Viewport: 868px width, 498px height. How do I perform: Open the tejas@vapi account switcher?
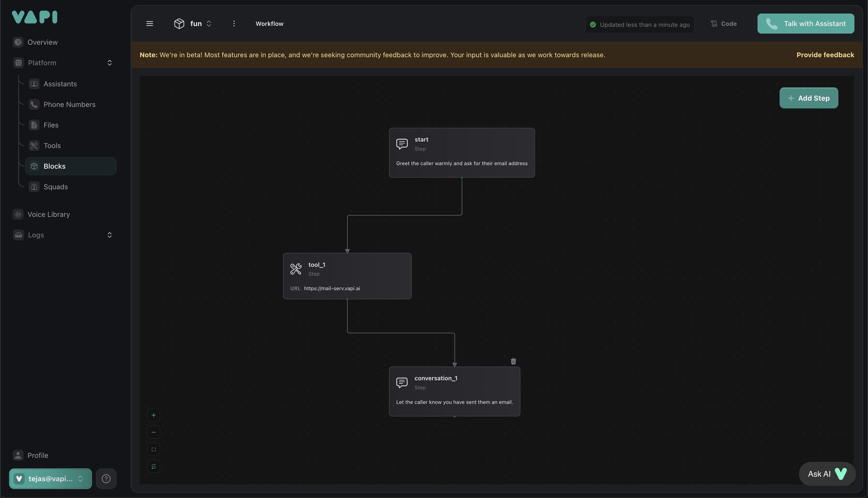[50, 479]
